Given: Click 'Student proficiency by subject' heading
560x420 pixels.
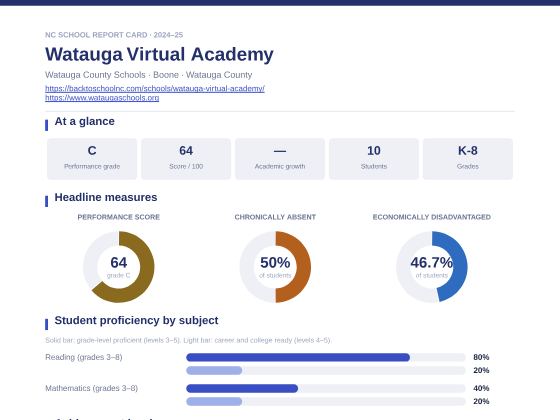Looking at the screenshot, I should click(136, 320).
